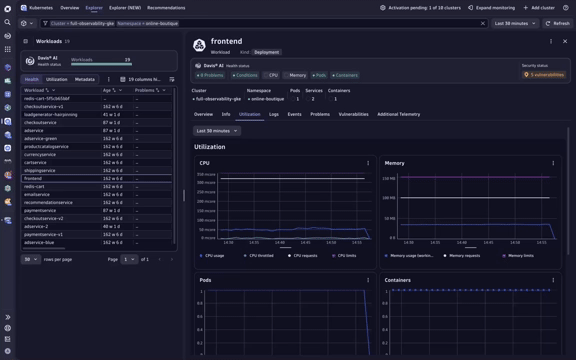The height and width of the screenshot is (360, 576).
Task: Close the frontend details panel
Action: pyautogui.click(x=565, y=42)
